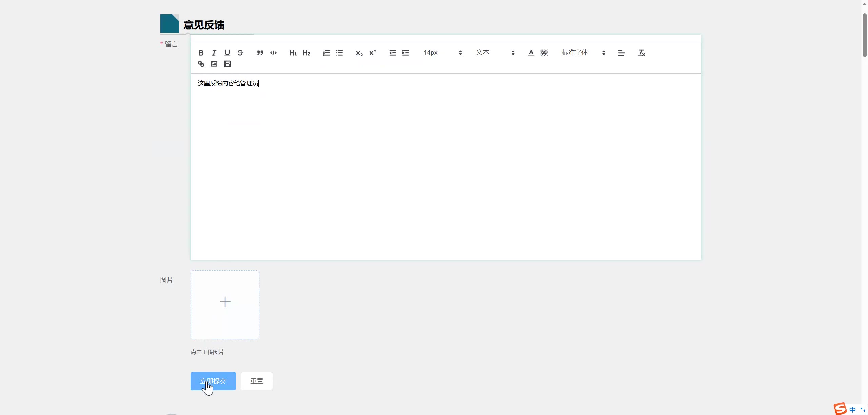Insert a video via film icon

click(x=227, y=64)
